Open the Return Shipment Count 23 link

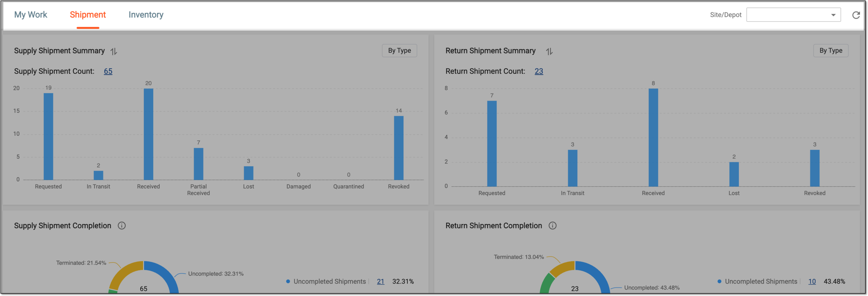pyautogui.click(x=539, y=71)
